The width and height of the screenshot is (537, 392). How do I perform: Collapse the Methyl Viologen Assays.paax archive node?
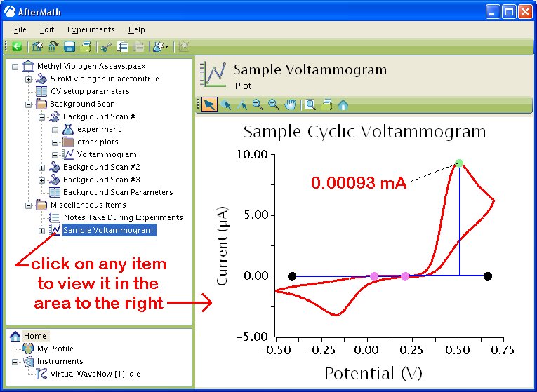tap(15, 67)
